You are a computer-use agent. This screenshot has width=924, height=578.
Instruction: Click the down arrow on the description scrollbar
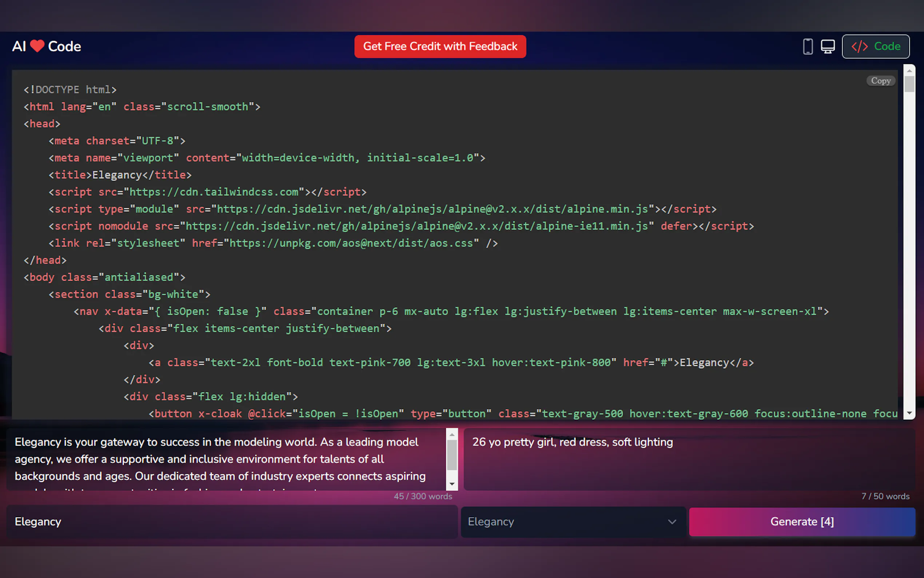[452, 484]
